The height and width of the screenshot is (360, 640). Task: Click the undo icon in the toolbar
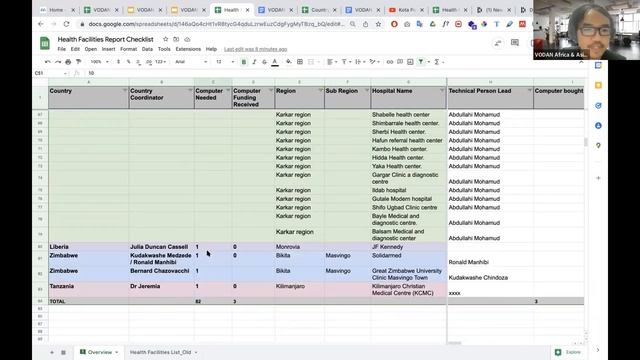pyautogui.click(x=48, y=62)
